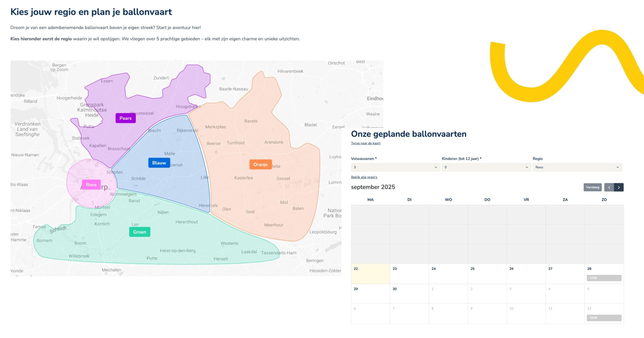Viewport: 644px width, 338px height.
Task: Follow the 'Terug naar de kaart' link
Action: [365, 143]
